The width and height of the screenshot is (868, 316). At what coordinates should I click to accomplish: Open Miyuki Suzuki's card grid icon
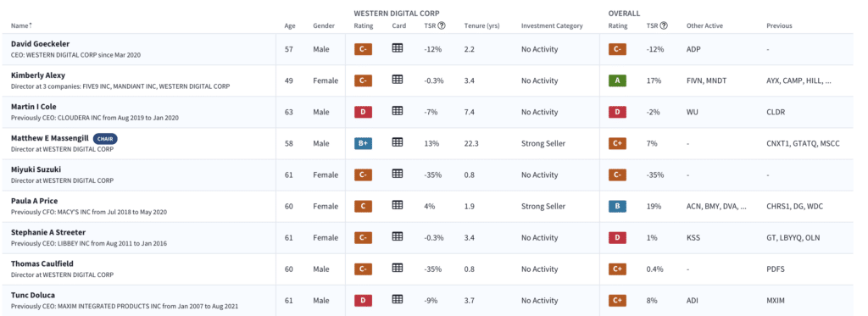click(397, 174)
